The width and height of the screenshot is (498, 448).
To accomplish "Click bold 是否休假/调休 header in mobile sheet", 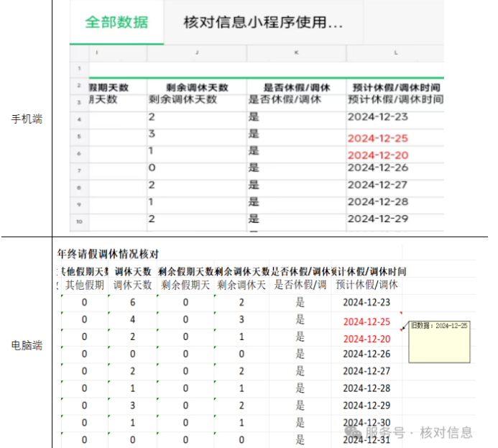I will [x=297, y=88].
